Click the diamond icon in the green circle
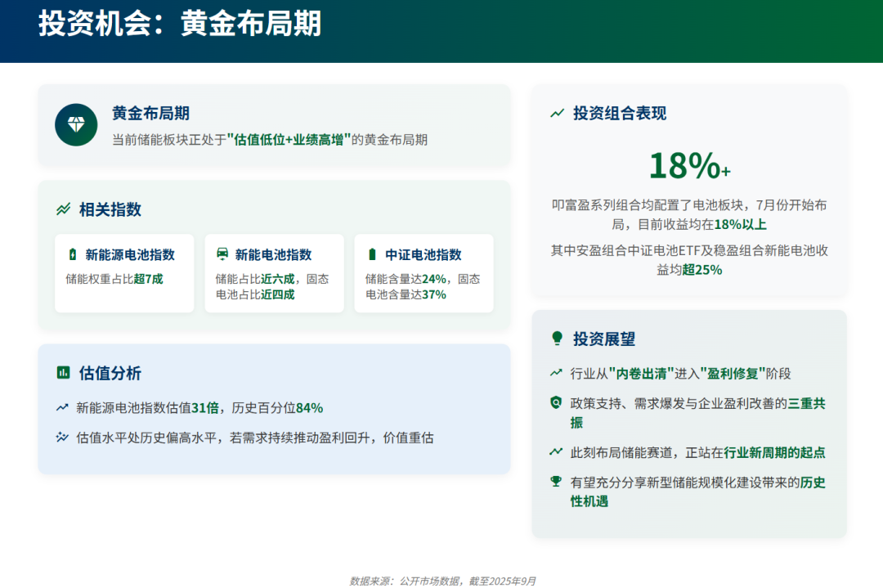Screen dimensions: 883x588 [76, 124]
